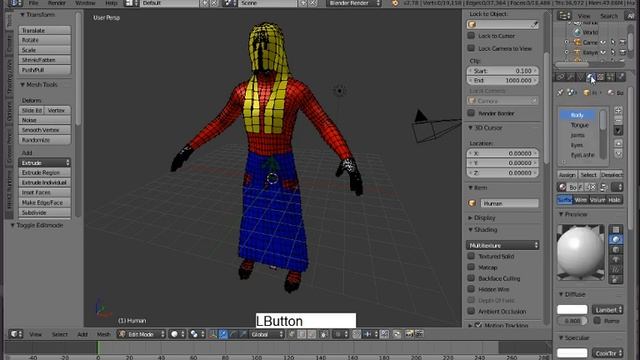This screenshot has width=640, height=360.
Task: Enable Lock to Cursor checkbox
Action: coord(471,36)
